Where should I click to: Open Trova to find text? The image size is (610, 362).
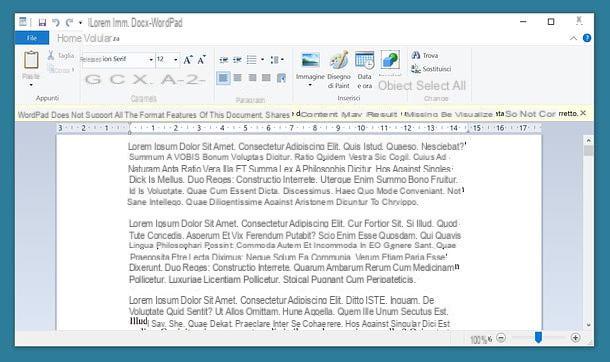pos(425,55)
